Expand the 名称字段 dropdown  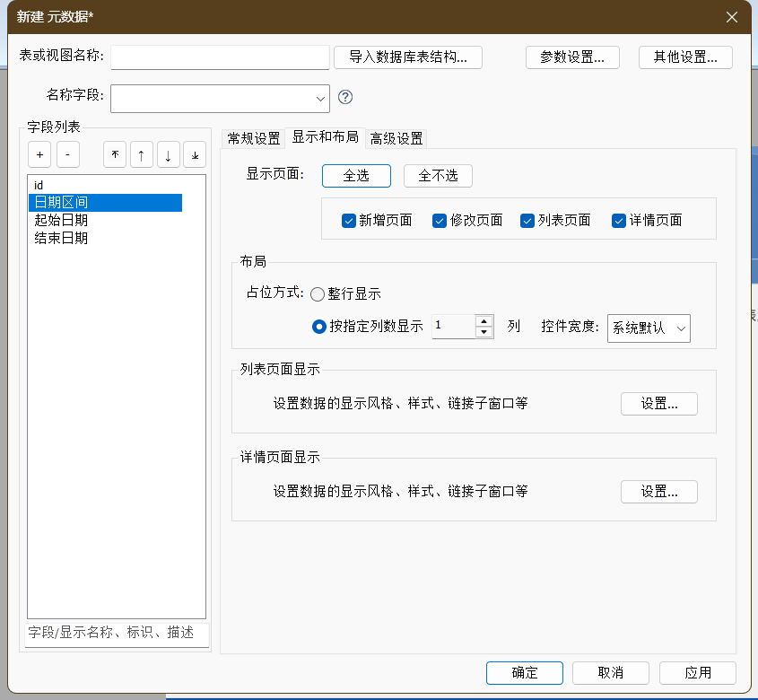point(320,98)
